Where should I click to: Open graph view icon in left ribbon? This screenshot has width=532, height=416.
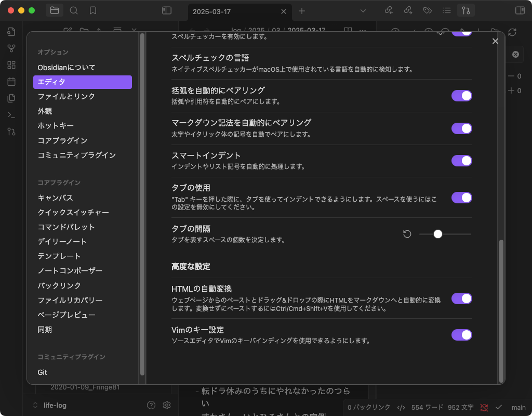11,48
